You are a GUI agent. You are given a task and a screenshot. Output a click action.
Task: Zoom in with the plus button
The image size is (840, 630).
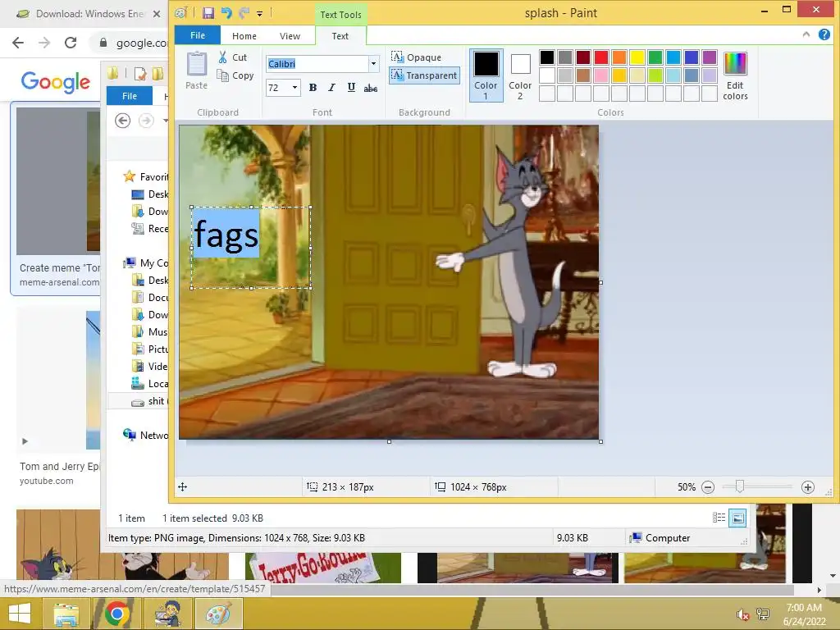click(808, 487)
